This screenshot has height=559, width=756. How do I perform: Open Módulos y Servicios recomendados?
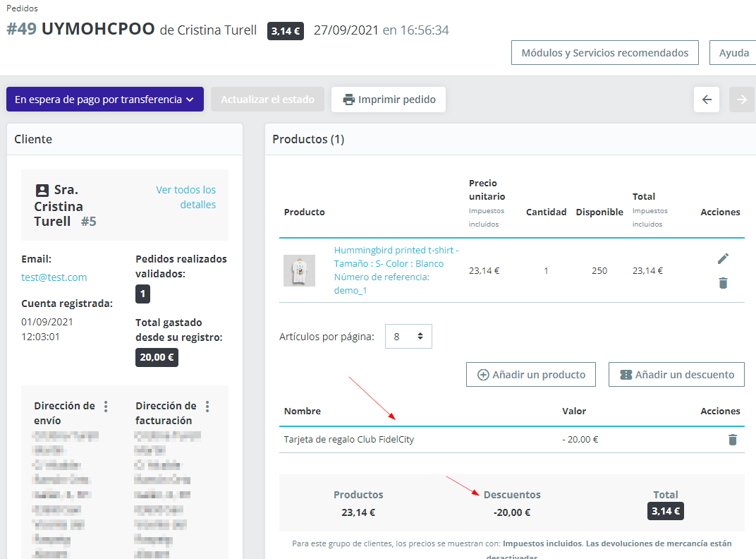coord(604,53)
